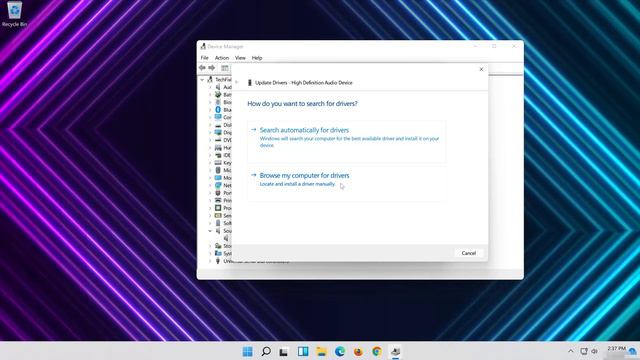The image size is (640, 360).
Task: Launch File Explorer from the taskbar
Action: point(321,351)
